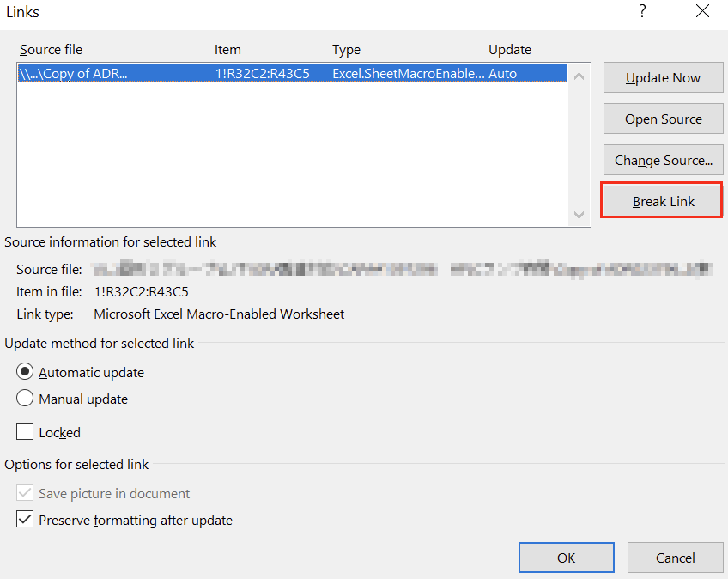Uncheck Preserve formatting after update
The image size is (728, 579).
(x=26, y=520)
